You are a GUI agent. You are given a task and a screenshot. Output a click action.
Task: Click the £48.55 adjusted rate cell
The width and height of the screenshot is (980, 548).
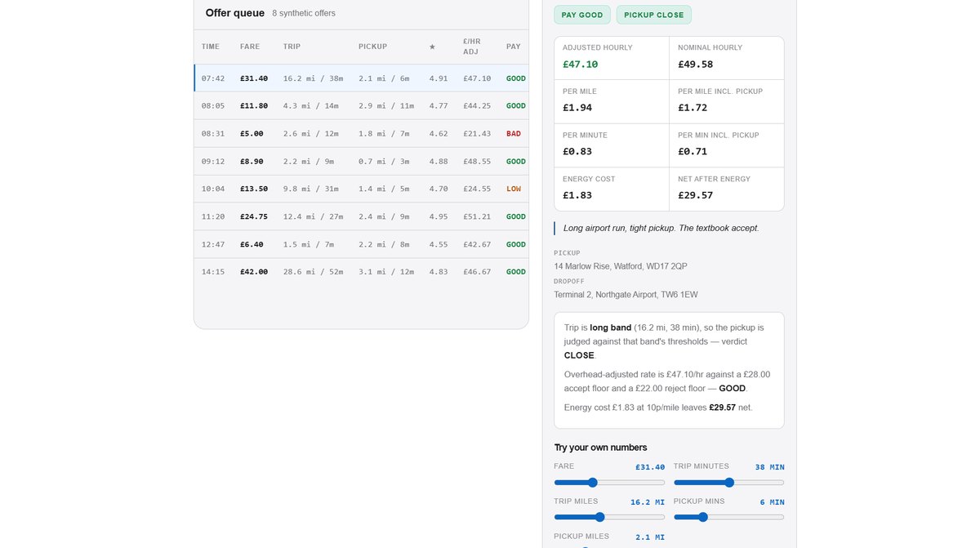point(477,162)
